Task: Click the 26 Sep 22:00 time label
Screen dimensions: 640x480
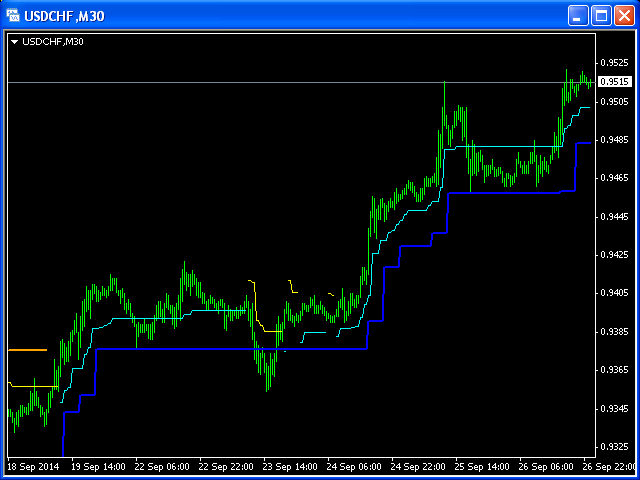Action: [x=611, y=466]
